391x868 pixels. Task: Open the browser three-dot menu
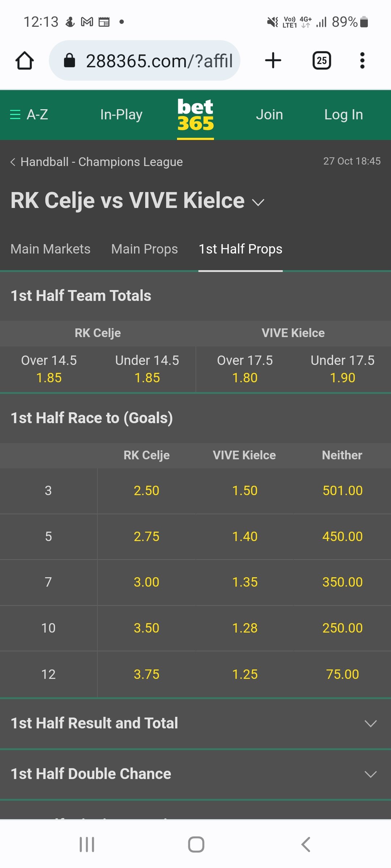(362, 60)
